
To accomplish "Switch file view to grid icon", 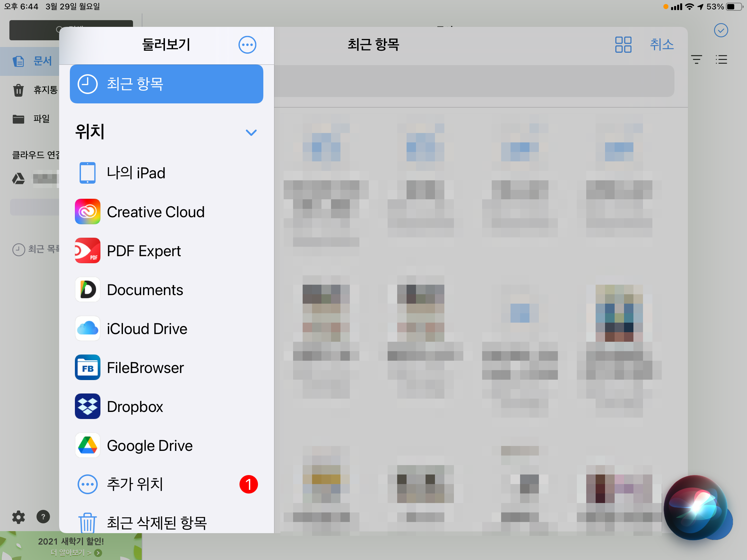I will [x=623, y=45].
